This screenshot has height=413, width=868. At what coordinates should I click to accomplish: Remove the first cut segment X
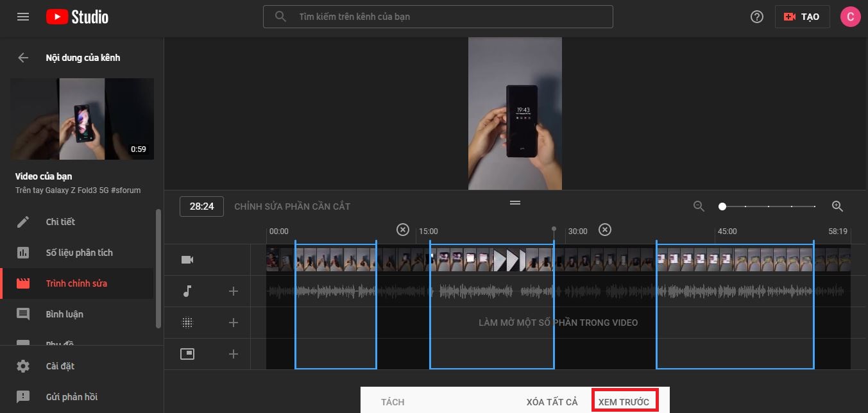tap(402, 230)
